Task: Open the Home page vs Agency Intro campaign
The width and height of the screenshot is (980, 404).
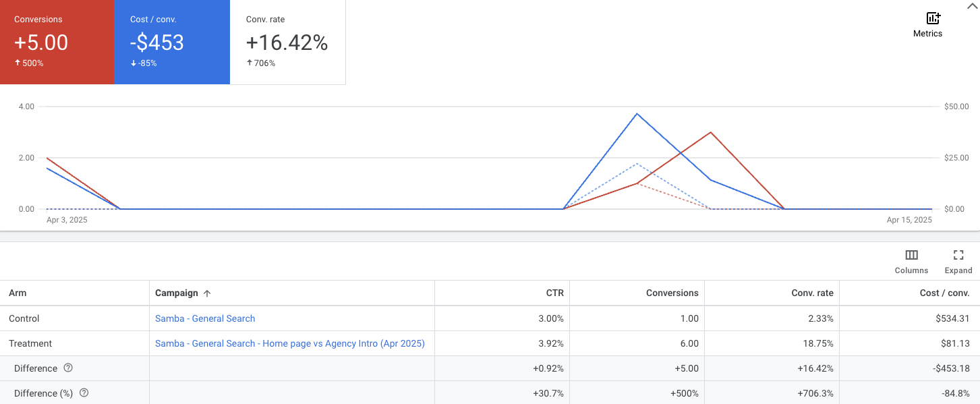Action: [x=290, y=343]
